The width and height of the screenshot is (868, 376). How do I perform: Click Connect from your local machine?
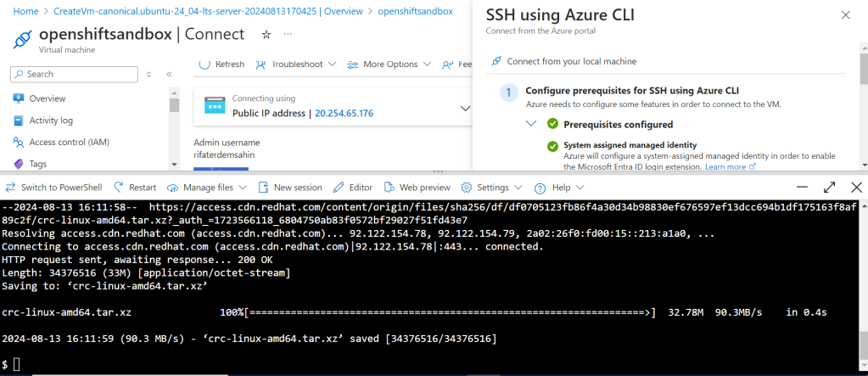coord(572,61)
